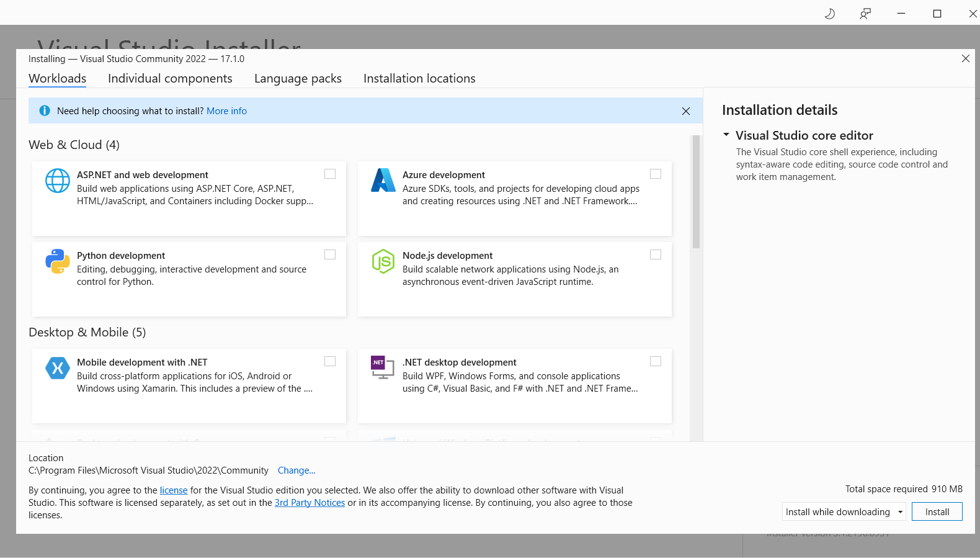The image size is (980, 558).
Task: Check the Azure development workload
Action: tap(656, 174)
